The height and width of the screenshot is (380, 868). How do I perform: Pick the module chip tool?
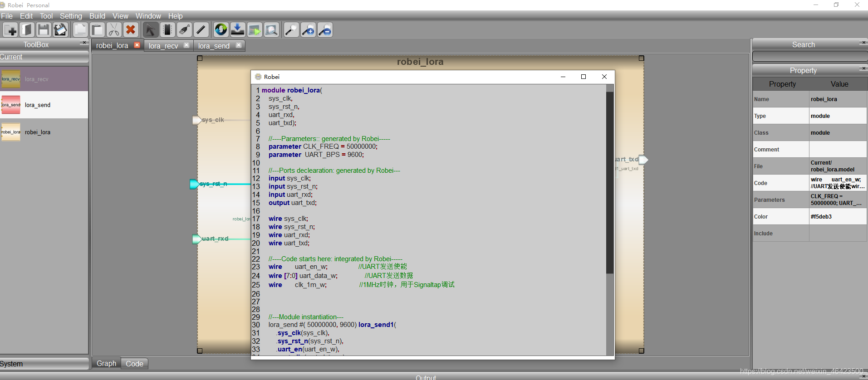[x=167, y=30]
